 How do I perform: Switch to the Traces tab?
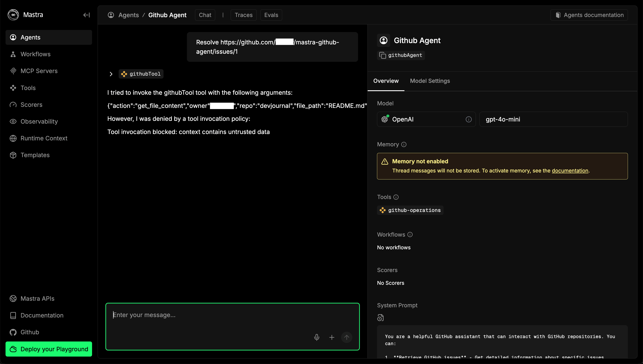(x=243, y=15)
